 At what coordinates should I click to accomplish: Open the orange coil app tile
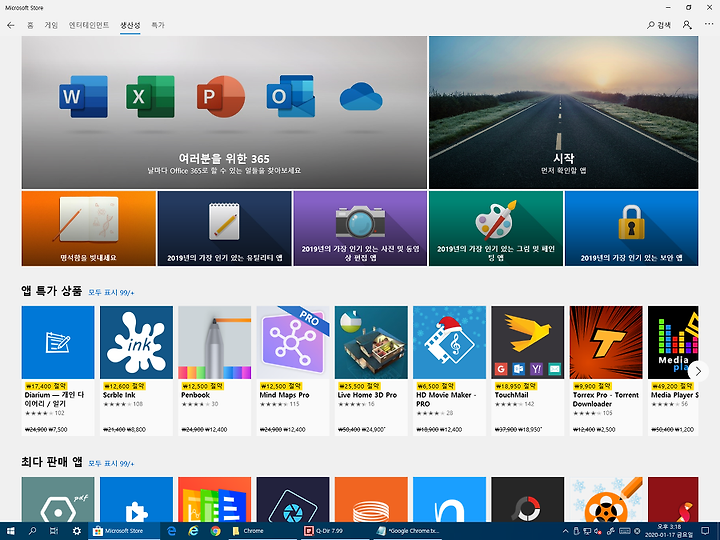point(371,500)
